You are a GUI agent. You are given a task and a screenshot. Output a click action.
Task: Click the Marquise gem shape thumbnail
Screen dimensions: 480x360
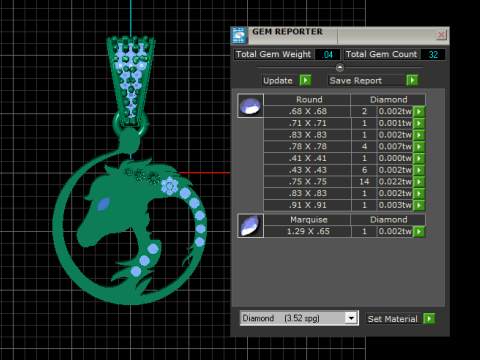250,226
